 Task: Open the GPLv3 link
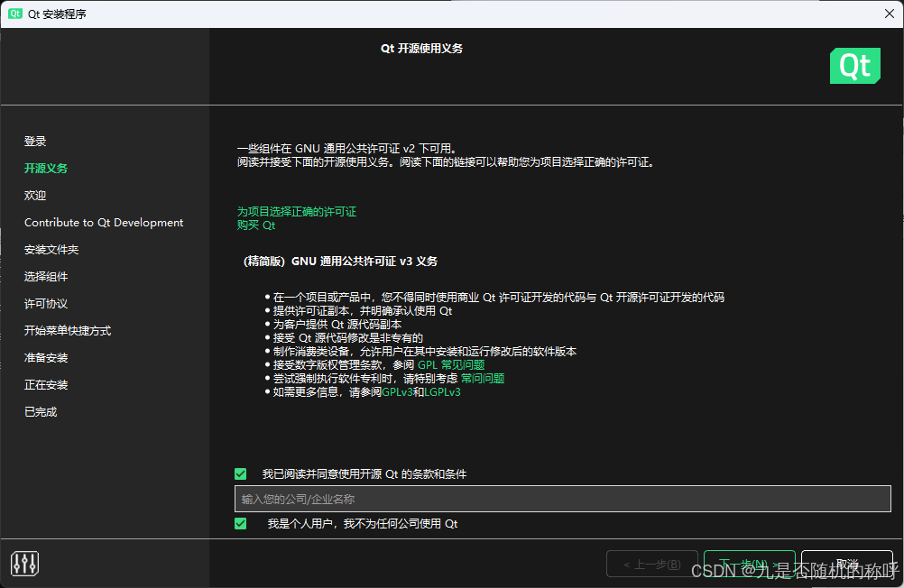point(397,392)
